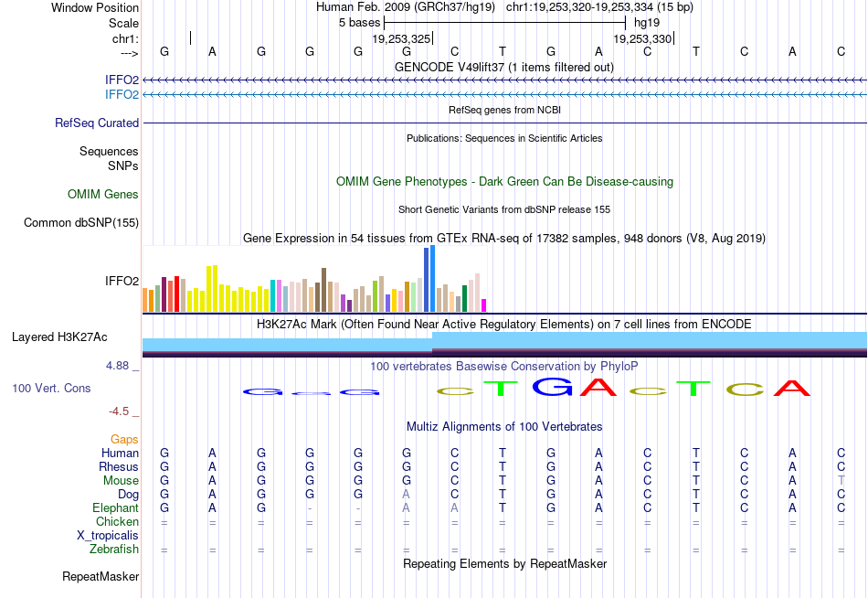Screen dimensions: 868x598
Task: Click the RefSeq genes from NCBI title
Action: [x=505, y=110]
